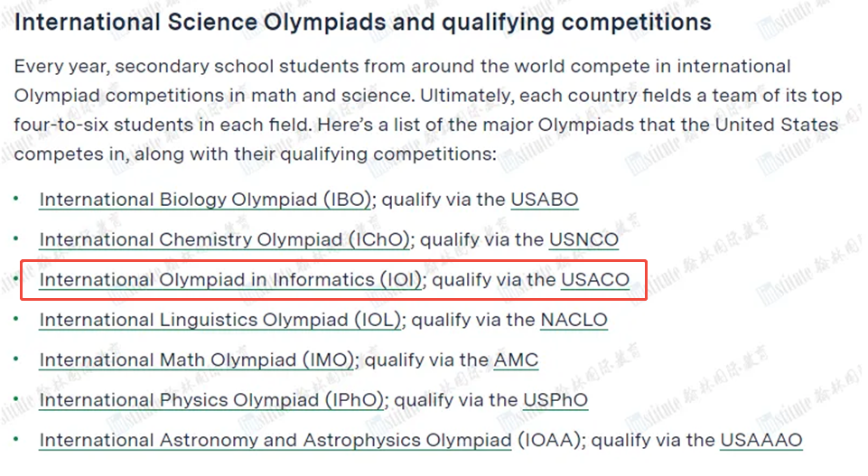Screen dimensions: 868x476
Task: Open the International Biology Olympiad (IBO) link
Action: click(x=205, y=200)
